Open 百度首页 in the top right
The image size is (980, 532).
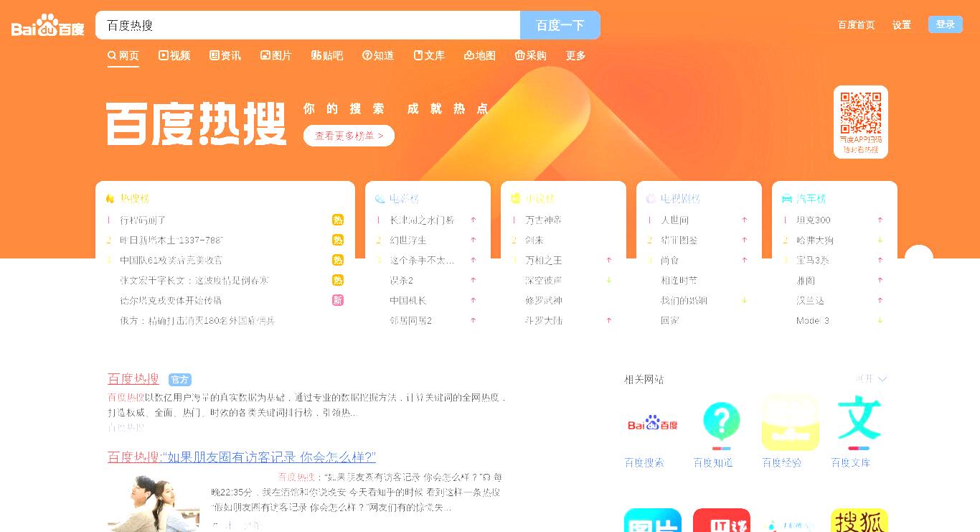(x=856, y=24)
